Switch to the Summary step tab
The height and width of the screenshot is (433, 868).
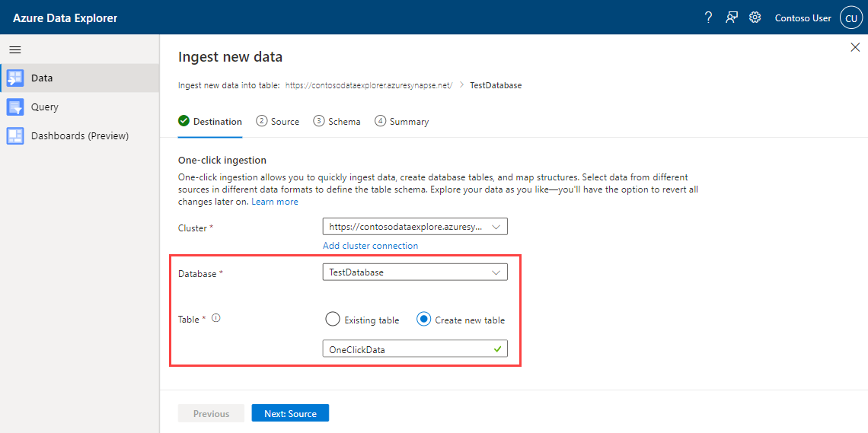(402, 122)
